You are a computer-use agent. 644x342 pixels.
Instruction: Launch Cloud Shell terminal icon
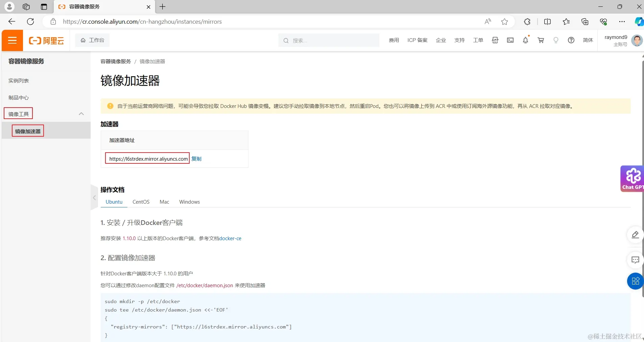[x=510, y=40]
